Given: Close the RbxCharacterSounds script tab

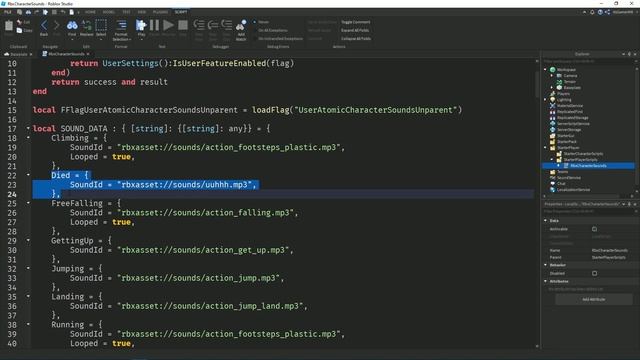Looking at the screenshot, I should coord(88,54).
